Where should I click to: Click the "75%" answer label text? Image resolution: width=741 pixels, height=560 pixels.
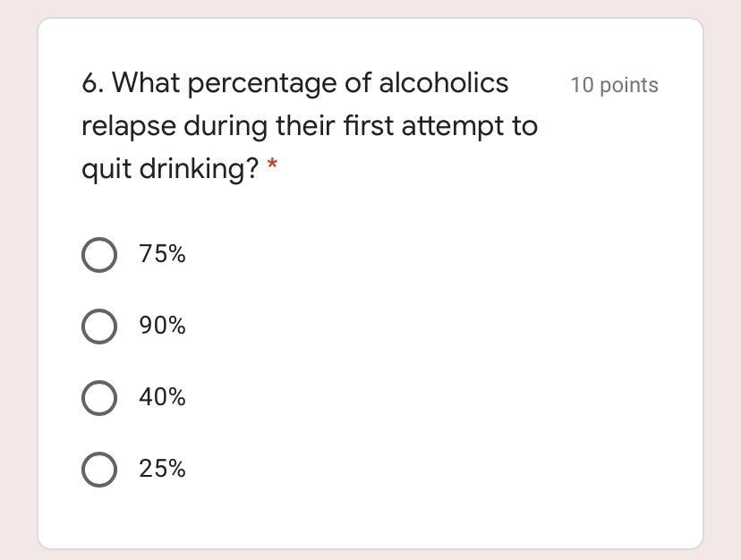point(162,254)
